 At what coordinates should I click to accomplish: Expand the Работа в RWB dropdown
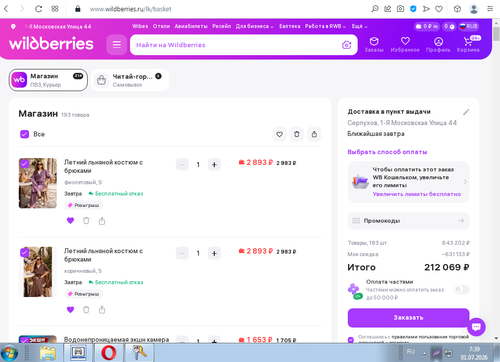click(325, 26)
